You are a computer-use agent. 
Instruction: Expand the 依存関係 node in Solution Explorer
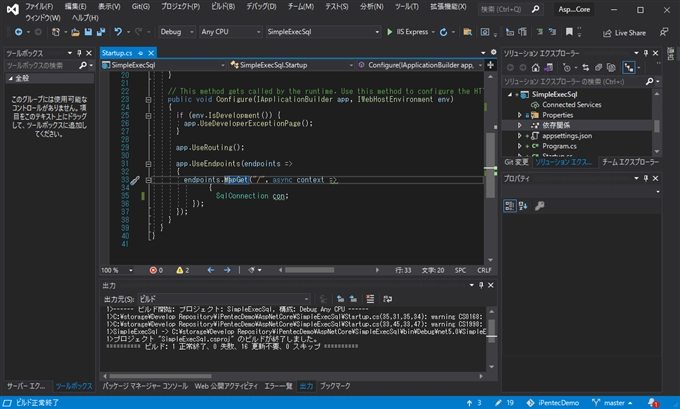point(520,125)
